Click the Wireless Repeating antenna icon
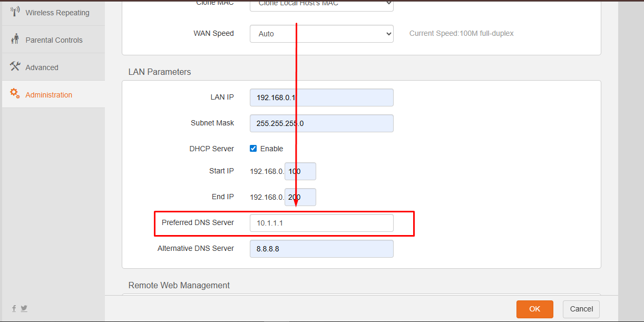This screenshot has width=644, height=322. [x=15, y=12]
